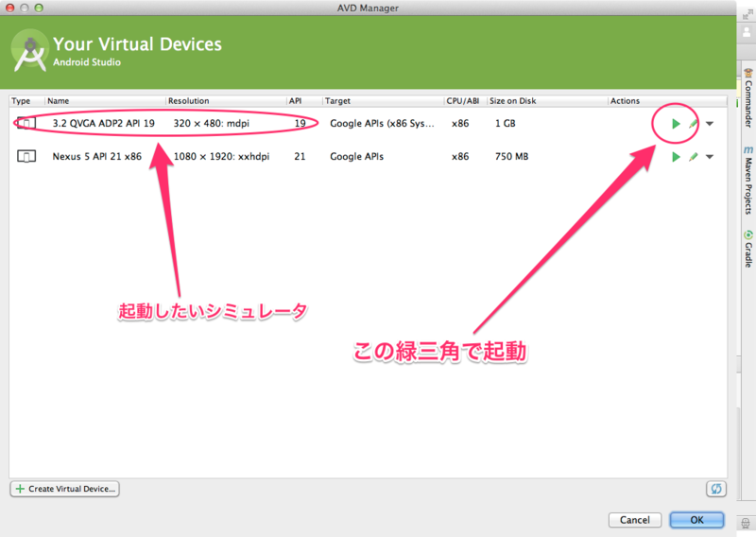
Task: Select the phone type icon for 3.2 QVGA row
Action: coord(26,123)
